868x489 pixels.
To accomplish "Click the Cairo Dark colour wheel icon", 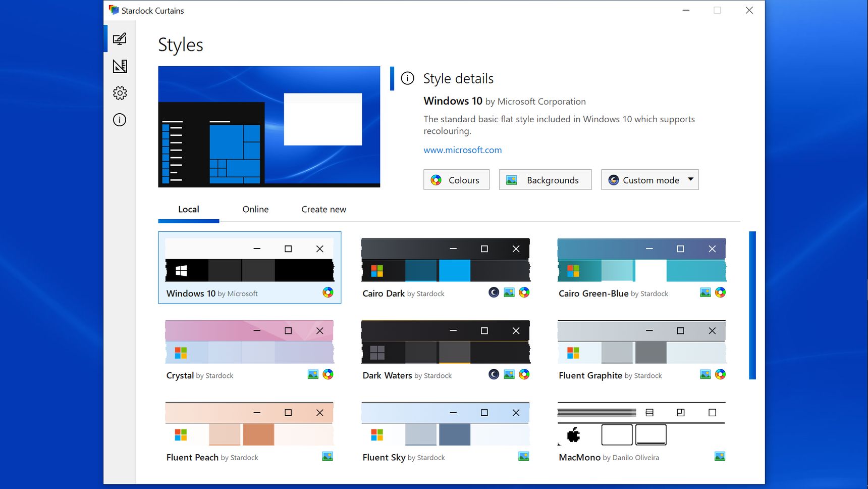I will click(x=524, y=292).
